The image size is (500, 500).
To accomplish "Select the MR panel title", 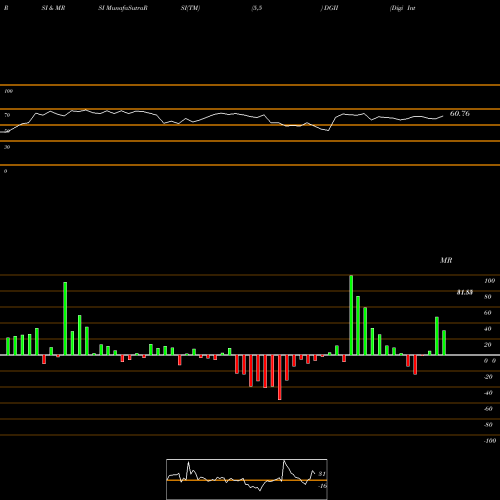I will (x=446, y=260).
